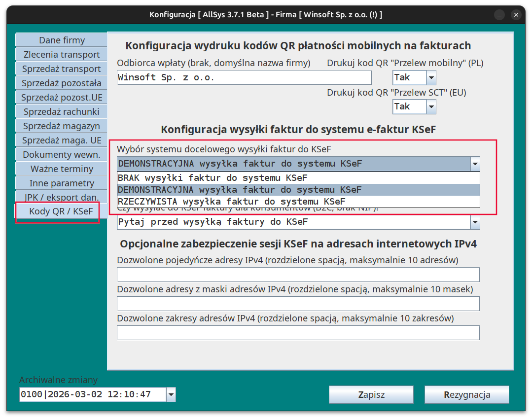Click the IPv4 address ranges field

pos(298,333)
